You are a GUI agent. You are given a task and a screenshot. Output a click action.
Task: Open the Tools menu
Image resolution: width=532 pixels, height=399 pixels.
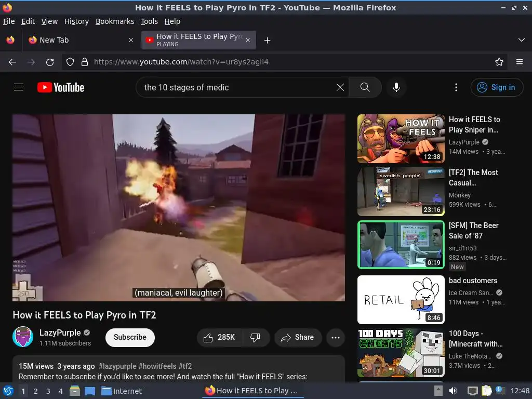pos(149,21)
